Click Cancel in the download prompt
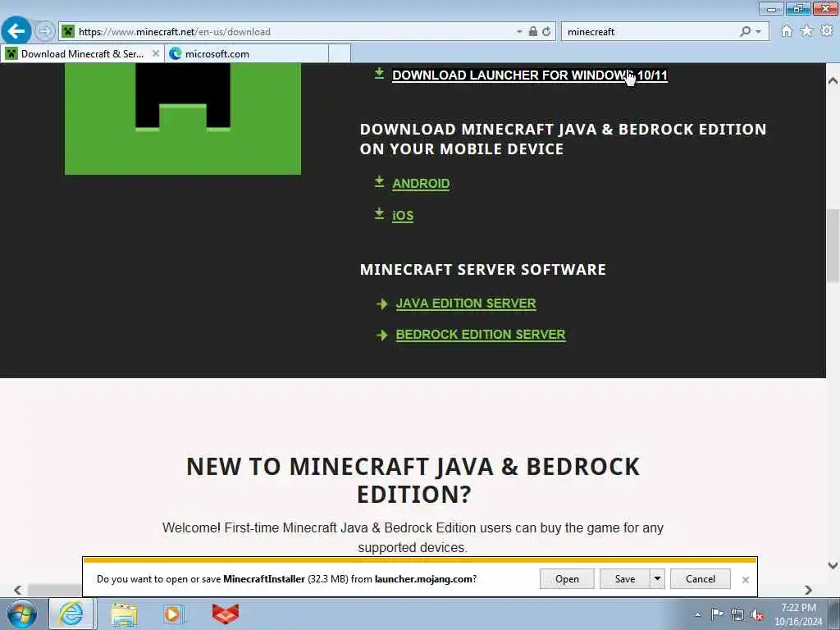This screenshot has width=840, height=630. tap(701, 579)
